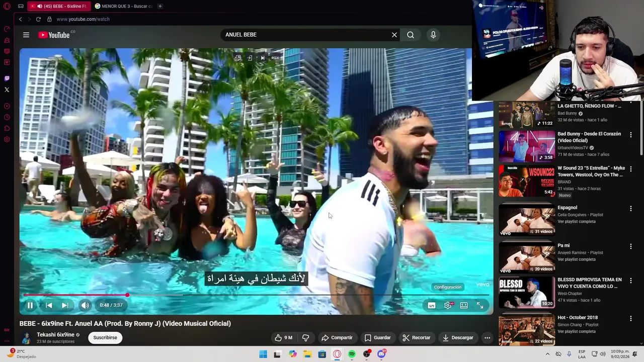The height and width of the screenshot is (362, 644).
Task: Open taskbar weather widget 21°C Despejado
Action: 21,354
